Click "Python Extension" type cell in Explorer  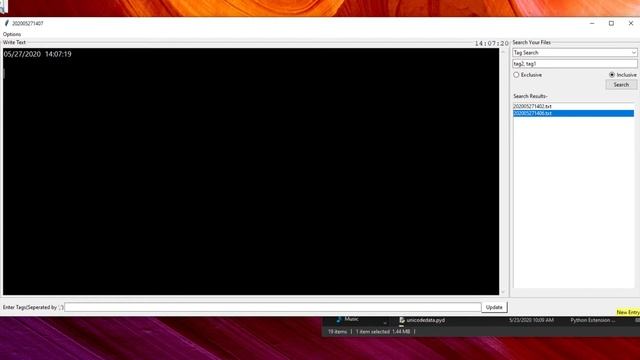[x=593, y=320]
